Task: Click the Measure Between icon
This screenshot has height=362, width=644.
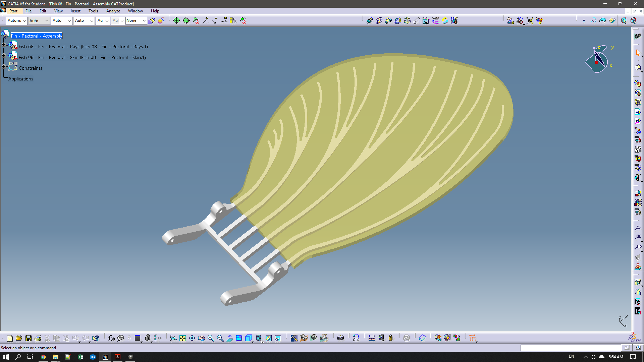Action: (x=372, y=338)
